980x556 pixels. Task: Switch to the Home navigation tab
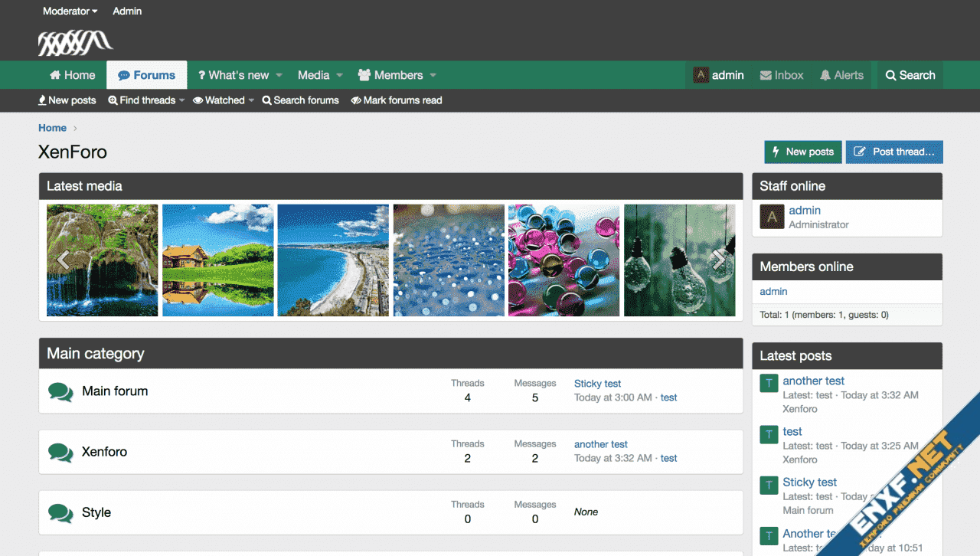[x=73, y=75]
